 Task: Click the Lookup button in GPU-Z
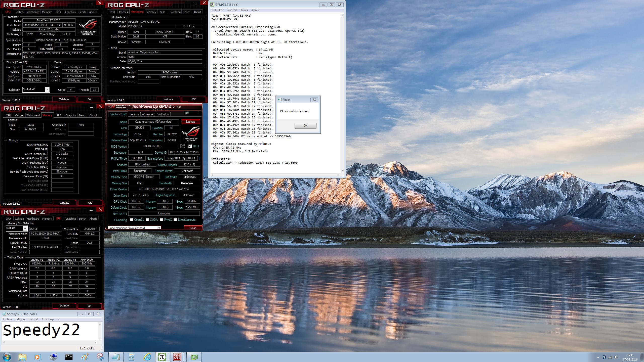[190, 122]
